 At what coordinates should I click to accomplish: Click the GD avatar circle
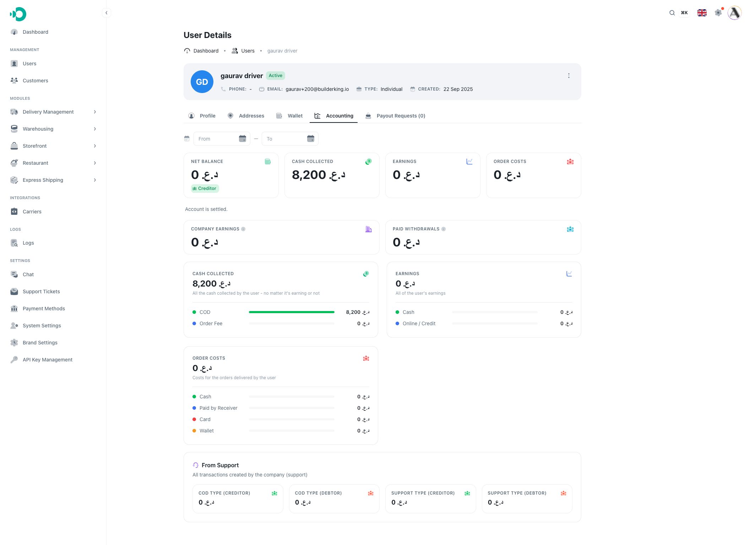coord(202,82)
